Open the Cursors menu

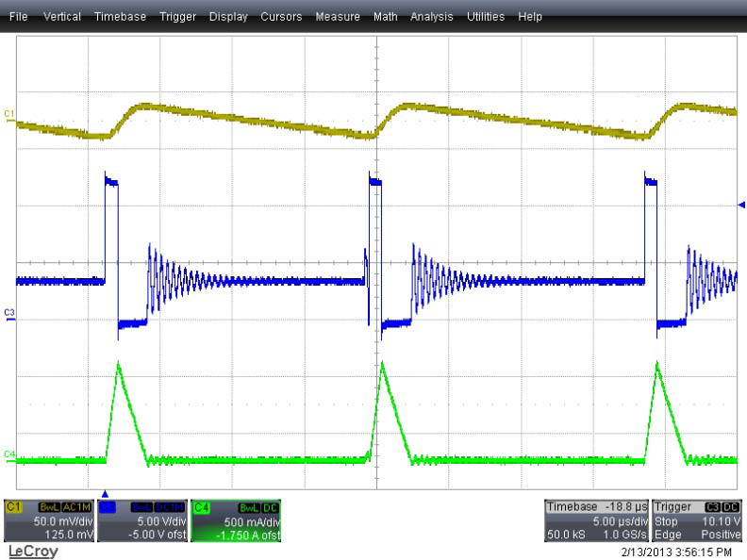[x=281, y=17]
